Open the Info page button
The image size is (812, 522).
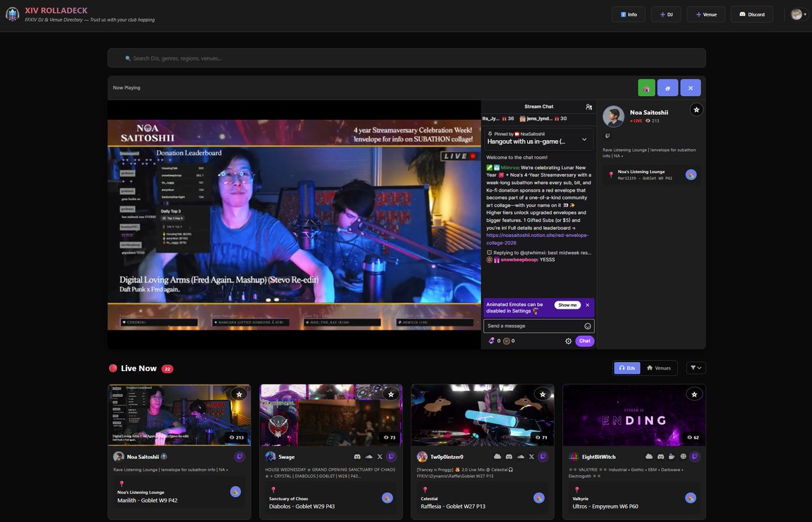(629, 14)
